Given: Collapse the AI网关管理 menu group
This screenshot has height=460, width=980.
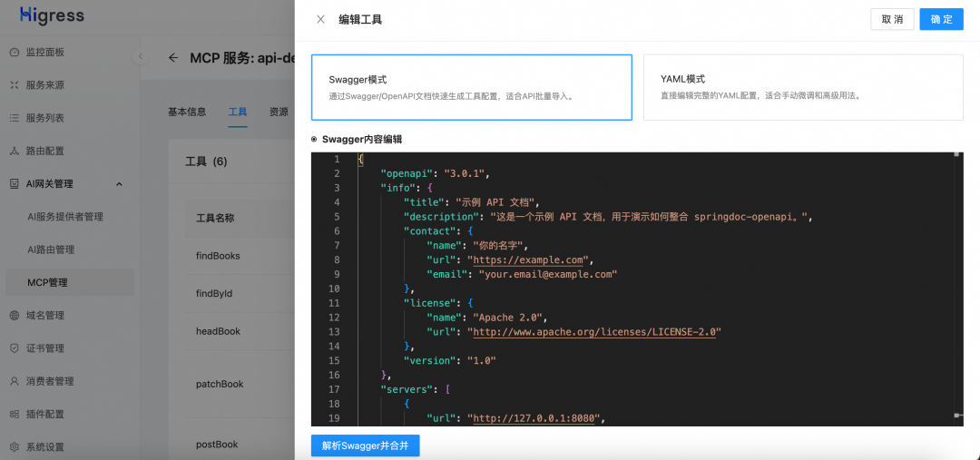Looking at the screenshot, I should pyautogui.click(x=119, y=184).
